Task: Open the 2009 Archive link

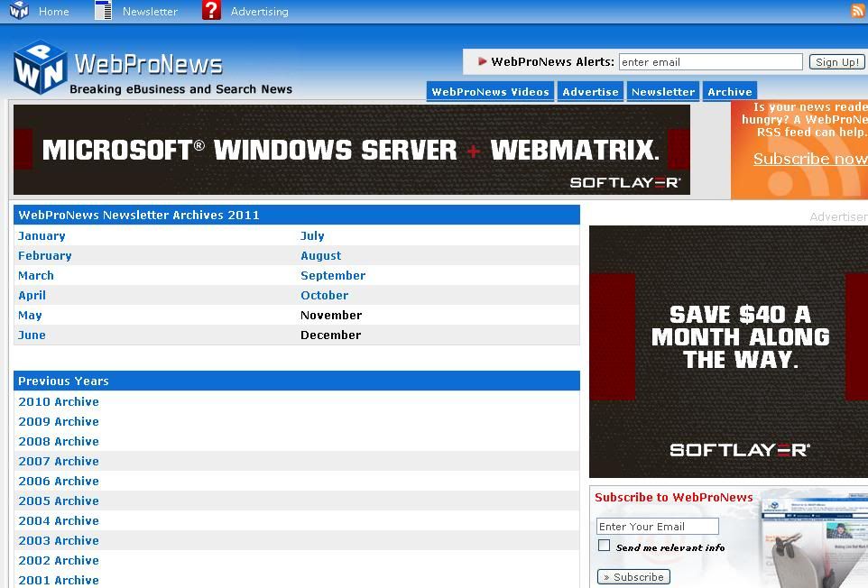Action: point(59,421)
